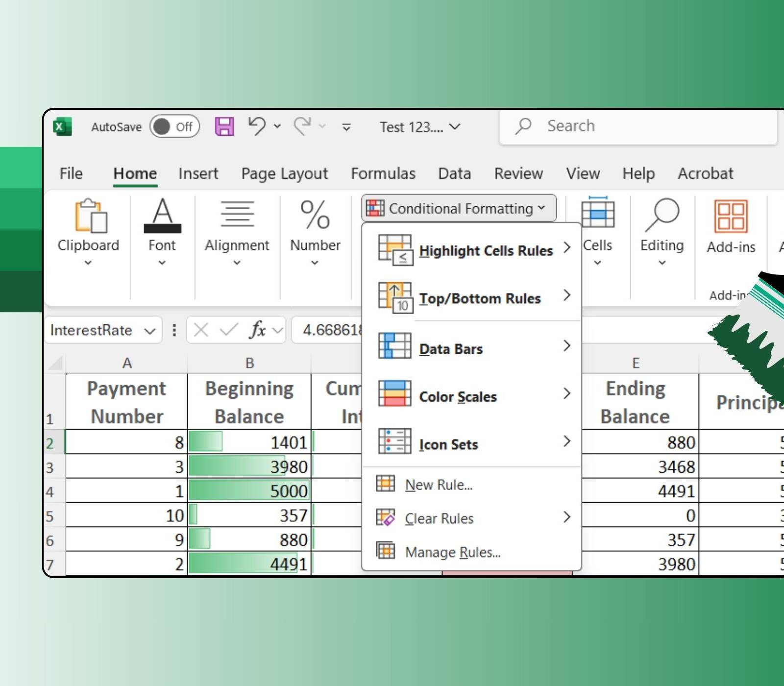784x686 pixels.
Task: Open the Conditional Formatting dropdown
Action: [x=459, y=208]
